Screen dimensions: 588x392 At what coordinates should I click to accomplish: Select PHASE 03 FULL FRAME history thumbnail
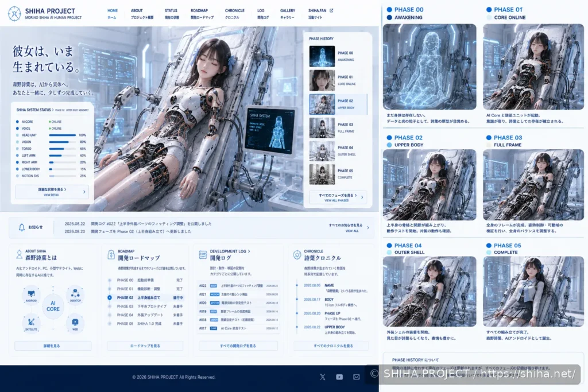click(x=322, y=128)
